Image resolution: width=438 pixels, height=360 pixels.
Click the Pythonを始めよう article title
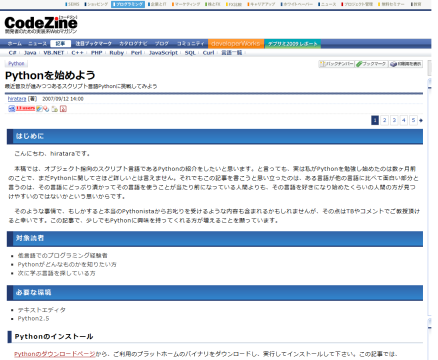point(50,75)
